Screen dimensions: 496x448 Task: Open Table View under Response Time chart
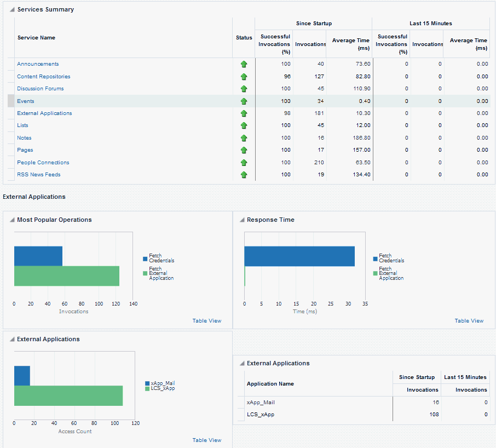point(469,321)
